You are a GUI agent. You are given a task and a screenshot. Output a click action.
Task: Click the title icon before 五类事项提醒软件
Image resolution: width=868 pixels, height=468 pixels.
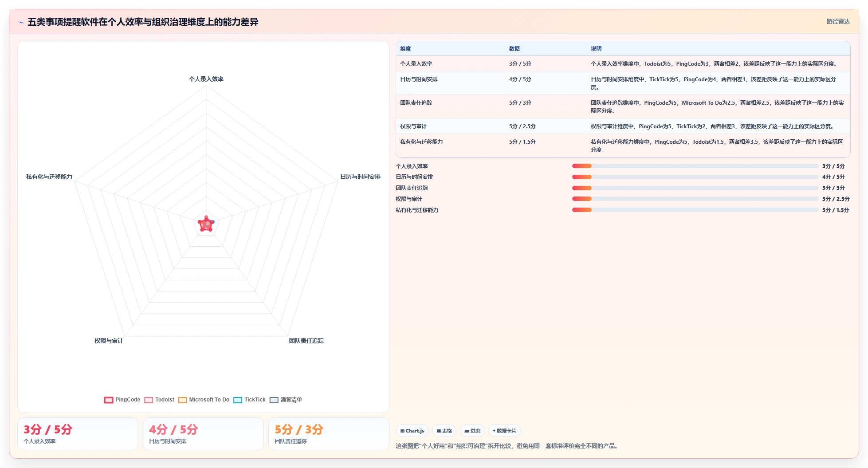pos(21,22)
